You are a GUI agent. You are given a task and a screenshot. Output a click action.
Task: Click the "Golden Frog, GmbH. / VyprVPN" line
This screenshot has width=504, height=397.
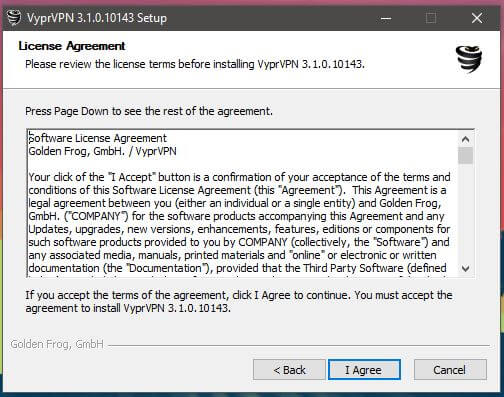102,151
